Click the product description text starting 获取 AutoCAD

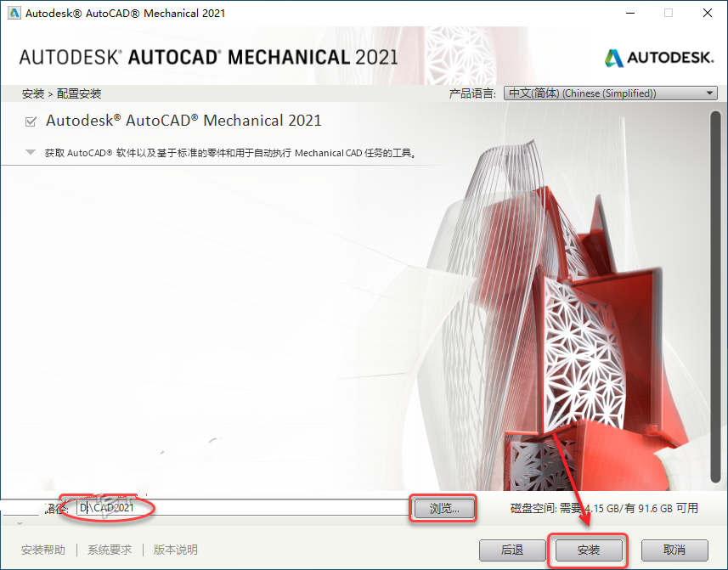click(x=230, y=153)
